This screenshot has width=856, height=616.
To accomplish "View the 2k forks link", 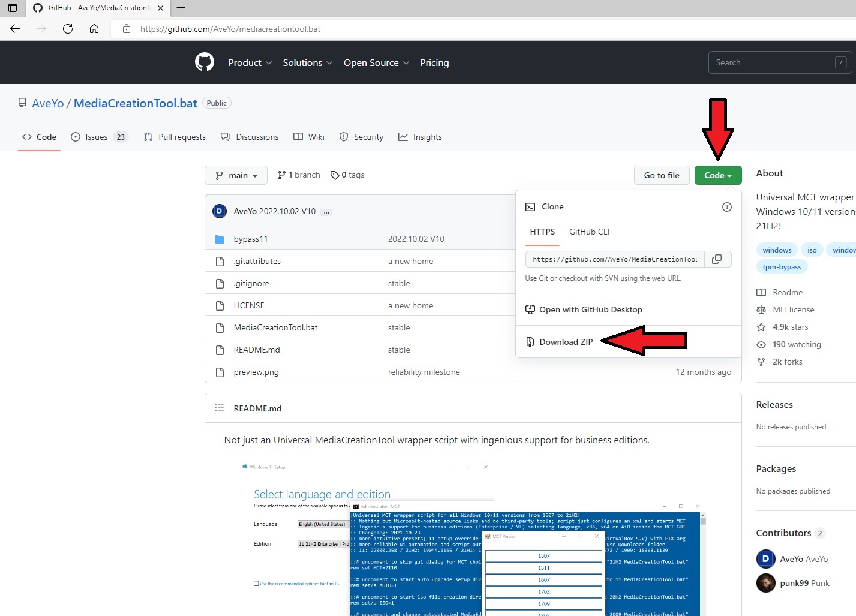I will (780, 362).
